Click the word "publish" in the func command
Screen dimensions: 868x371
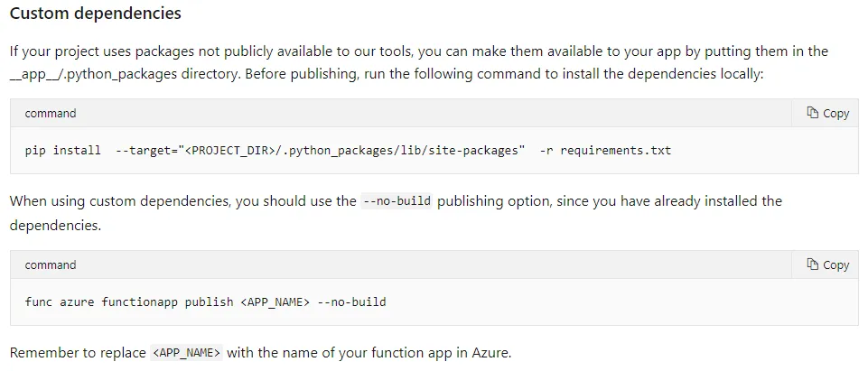click(209, 301)
